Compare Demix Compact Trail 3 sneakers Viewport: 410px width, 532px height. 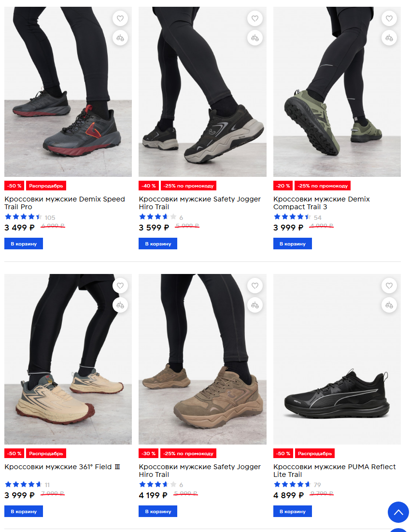[389, 38]
